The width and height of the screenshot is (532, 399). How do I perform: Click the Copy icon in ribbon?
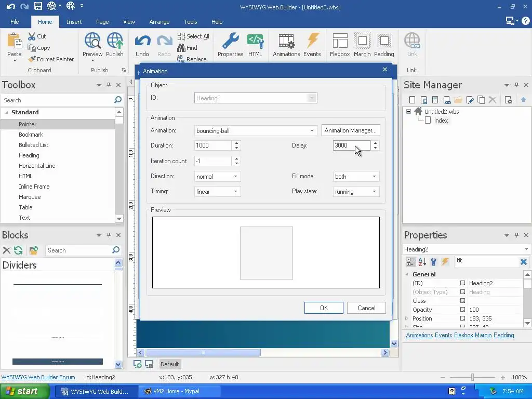pos(32,48)
